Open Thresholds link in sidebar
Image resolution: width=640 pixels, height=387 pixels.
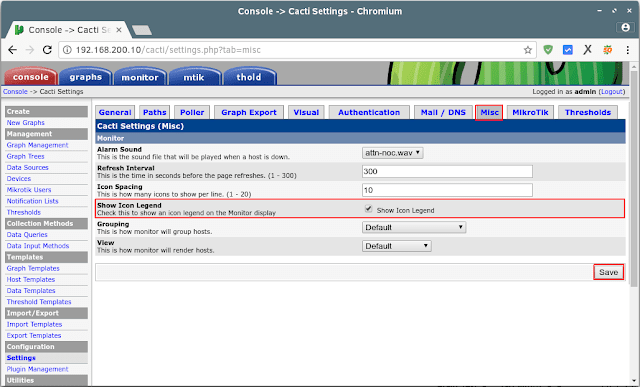pos(24,212)
